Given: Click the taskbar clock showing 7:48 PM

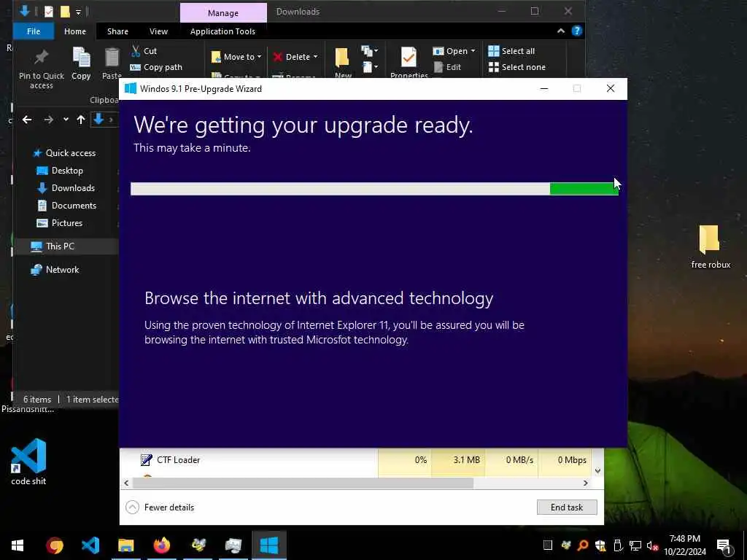Looking at the screenshot, I should pos(684,545).
